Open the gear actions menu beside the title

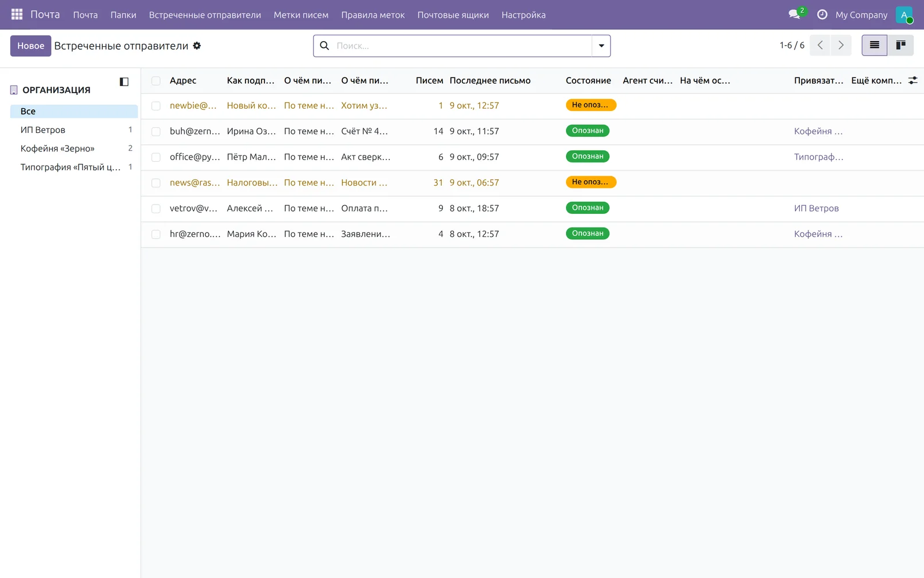tap(197, 46)
